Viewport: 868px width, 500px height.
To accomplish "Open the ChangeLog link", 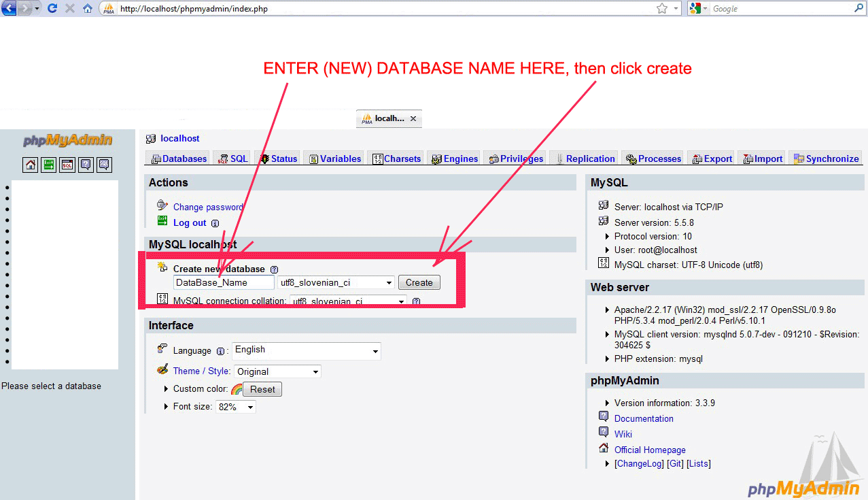I will click(639, 463).
